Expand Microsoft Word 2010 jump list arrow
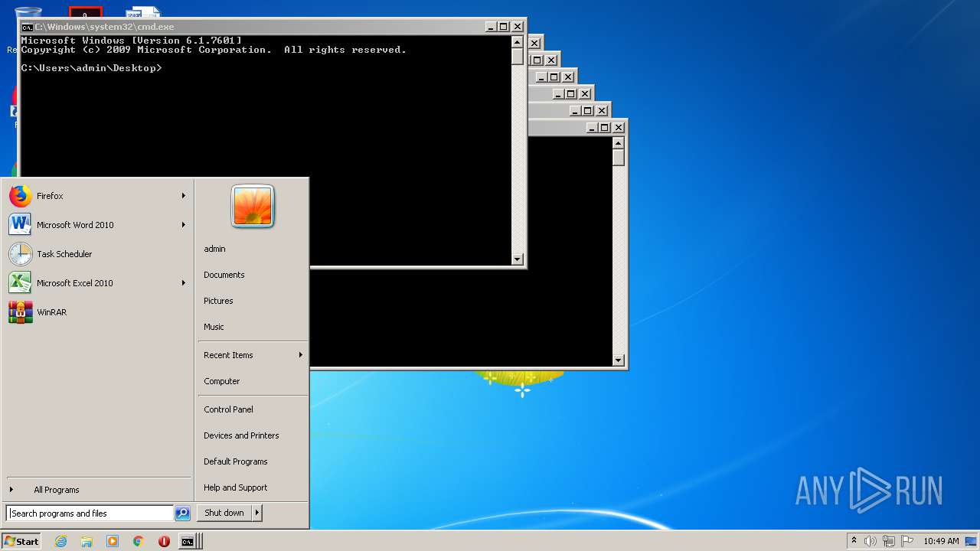The width and height of the screenshot is (980, 551). [184, 225]
